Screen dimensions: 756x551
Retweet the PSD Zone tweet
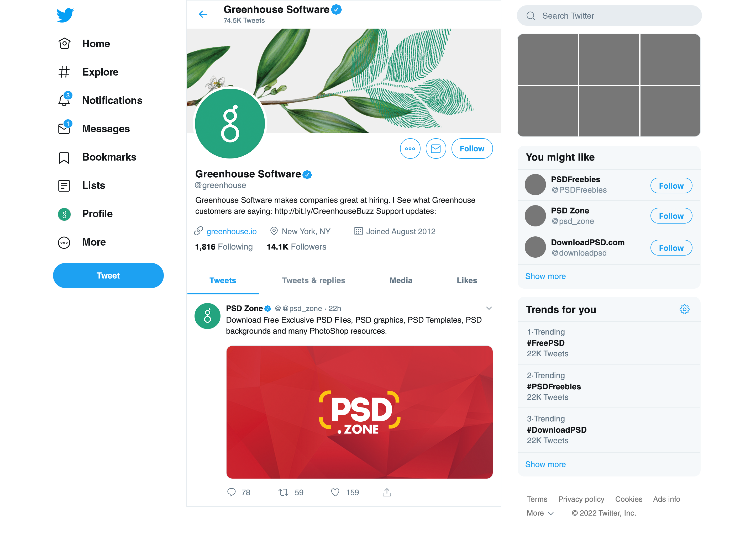coord(283,492)
